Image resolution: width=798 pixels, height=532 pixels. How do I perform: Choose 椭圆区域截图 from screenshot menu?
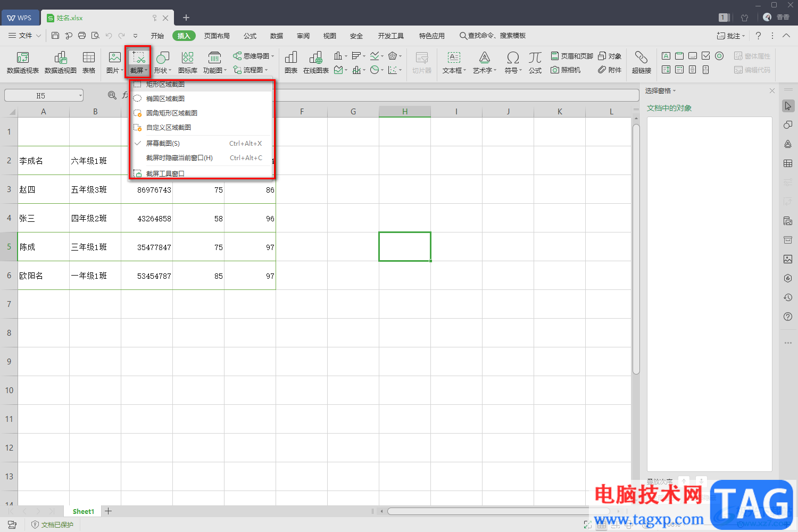201,99
